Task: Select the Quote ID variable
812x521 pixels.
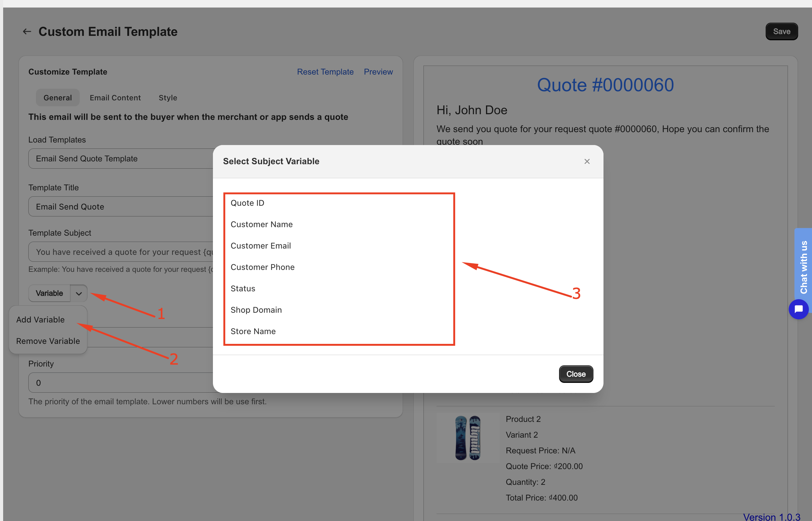Action: [x=247, y=203]
